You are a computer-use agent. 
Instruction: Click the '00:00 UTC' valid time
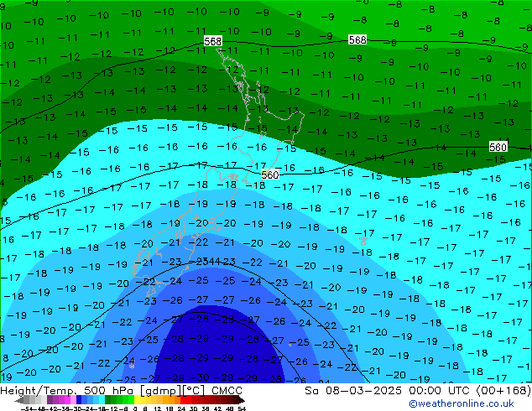pyautogui.click(x=441, y=391)
